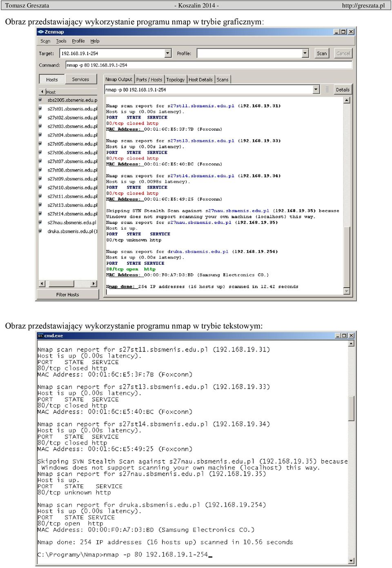Click druka MAC address line in cmd.exe
The height and width of the screenshot is (568, 392).
tap(146, 530)
